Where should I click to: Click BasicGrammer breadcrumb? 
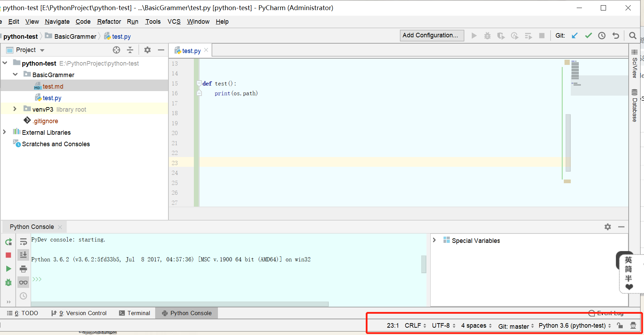click(71, 36)
